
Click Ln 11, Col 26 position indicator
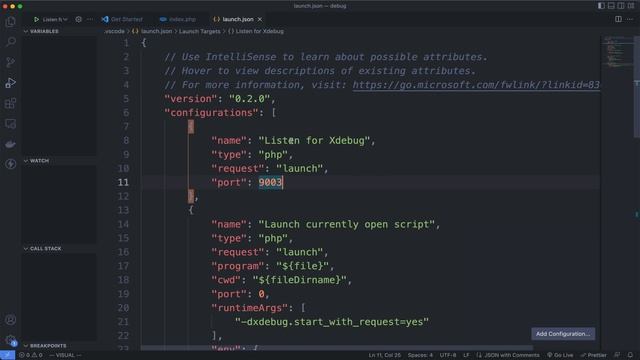pyautogui.click(x=384, y=355)
